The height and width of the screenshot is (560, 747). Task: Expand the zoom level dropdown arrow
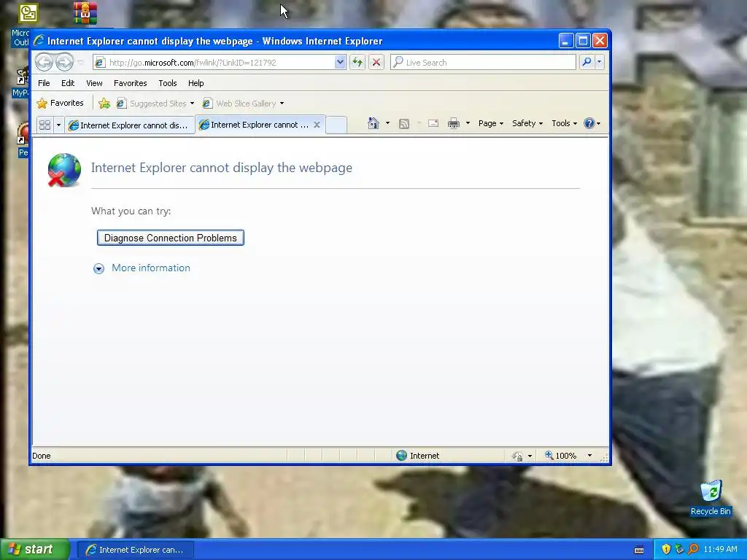589,456
